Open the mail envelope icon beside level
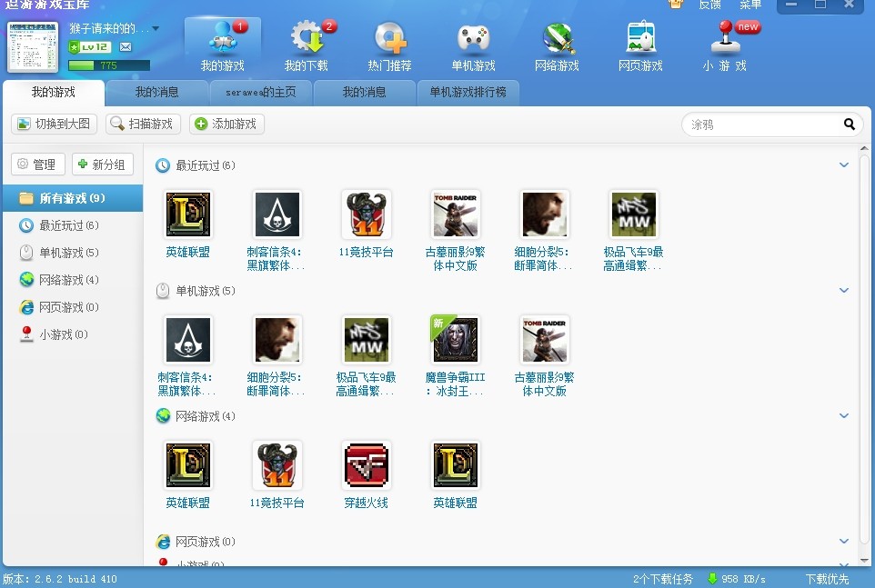This screenshot has height=588, width=875. 126,47
